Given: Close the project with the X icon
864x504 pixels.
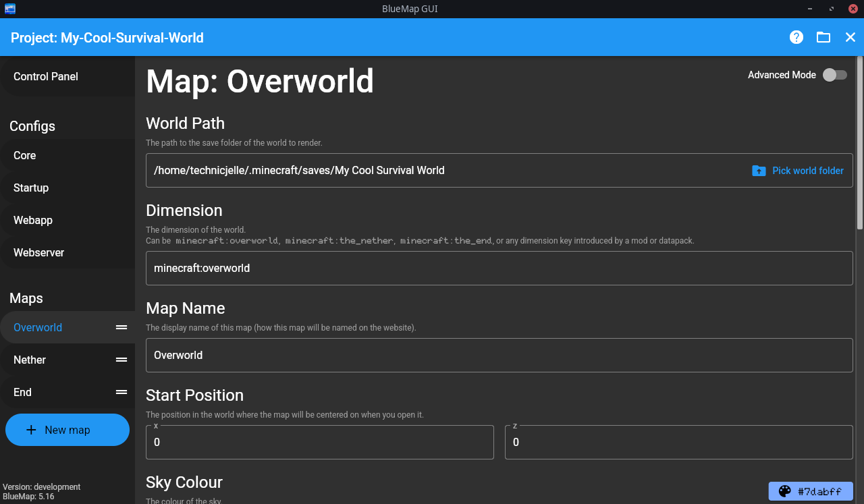Looking at the screenshot, I should pos(850,37).
